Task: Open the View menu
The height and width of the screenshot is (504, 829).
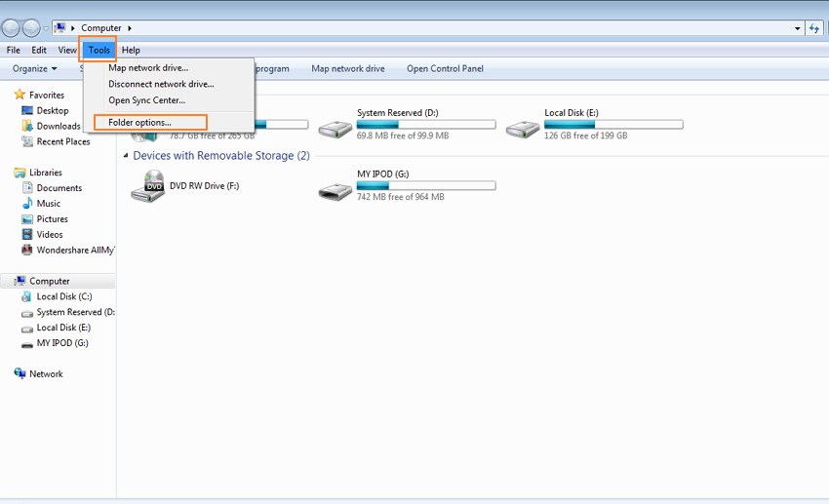Action: coord(66,50)
